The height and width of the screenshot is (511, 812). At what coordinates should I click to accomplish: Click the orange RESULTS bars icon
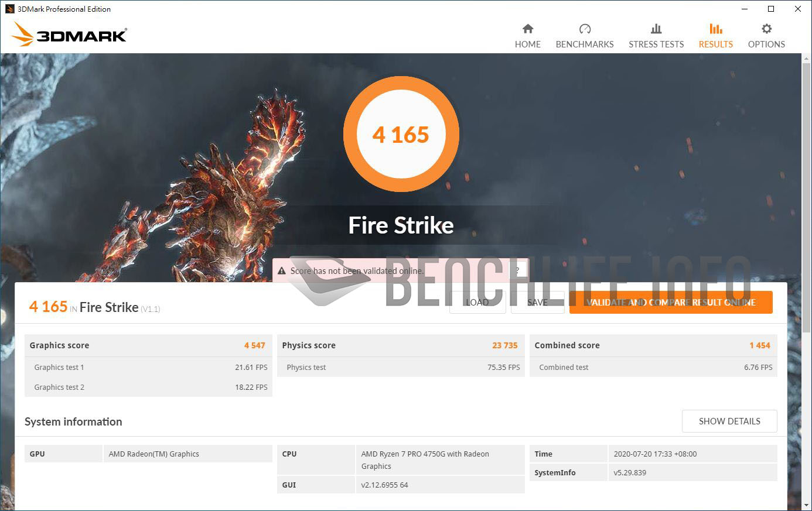click(715, 28)
